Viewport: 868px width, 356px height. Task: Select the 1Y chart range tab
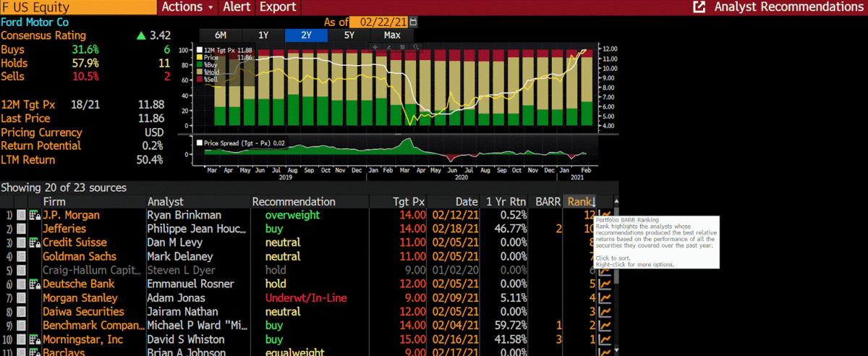point(263,35)
